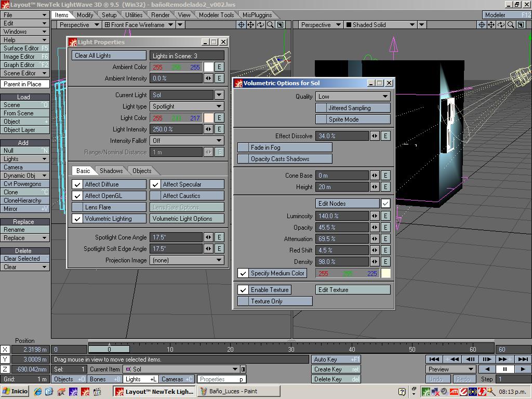Screen dimensions: 532x399
Task: Open the Intensity Falloff dropdown
Action: (x=187, y=141)
